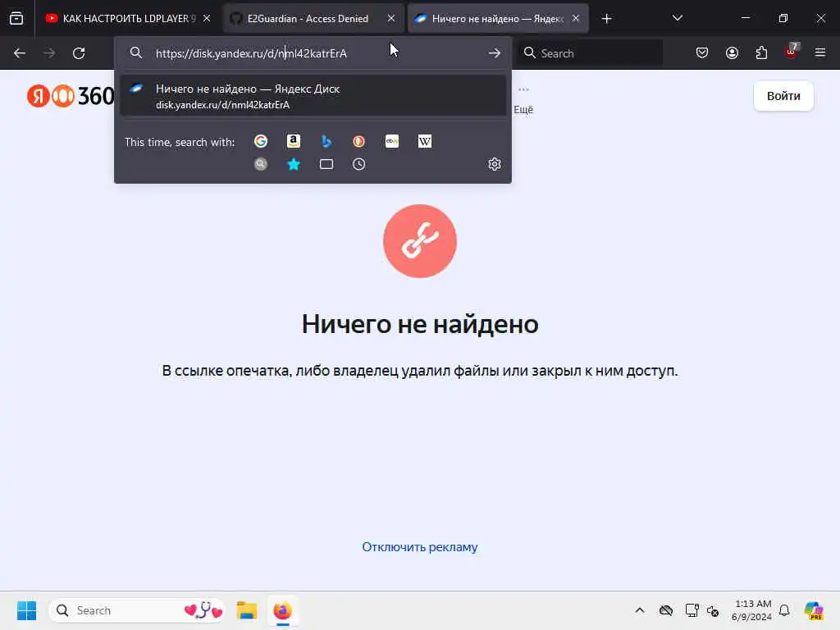Show hidden system tray icons

[x=640, y=610]
